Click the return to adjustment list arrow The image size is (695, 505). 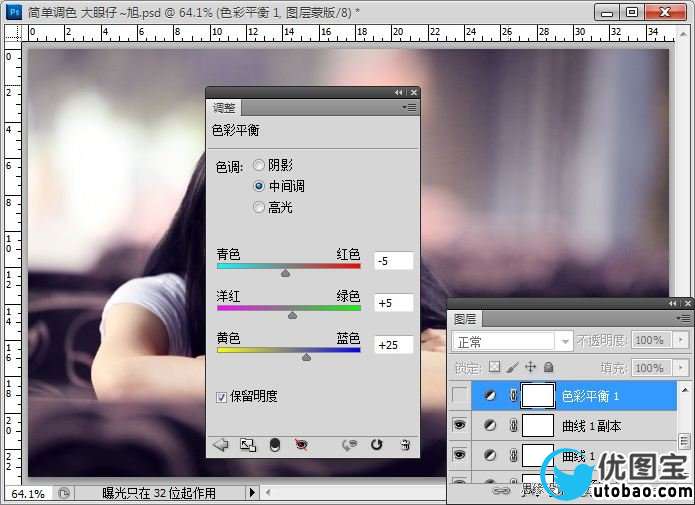221,445
